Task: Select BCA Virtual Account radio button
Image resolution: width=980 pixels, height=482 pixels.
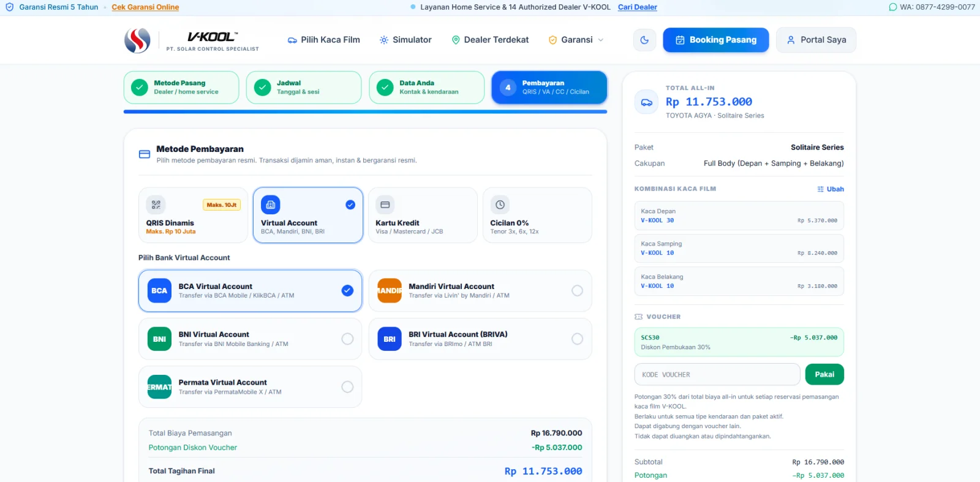Action: coord(347,291)
